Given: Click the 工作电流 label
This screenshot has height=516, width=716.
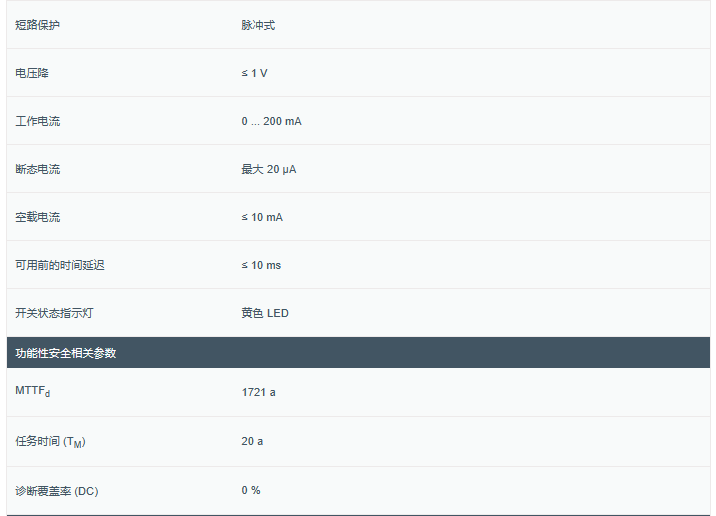Looking at the screenshot, I should (x=38, y=121).
